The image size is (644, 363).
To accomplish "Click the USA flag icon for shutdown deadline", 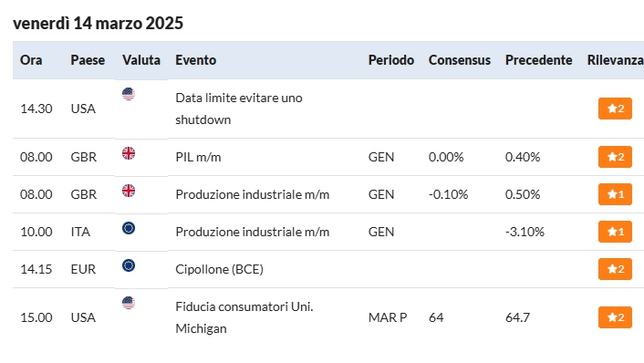I will [129, 94].
